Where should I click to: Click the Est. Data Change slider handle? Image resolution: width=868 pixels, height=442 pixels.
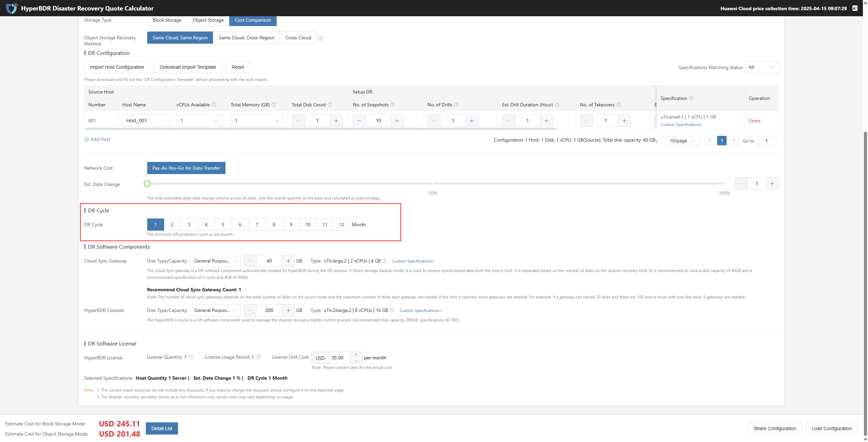coord(147,184)
